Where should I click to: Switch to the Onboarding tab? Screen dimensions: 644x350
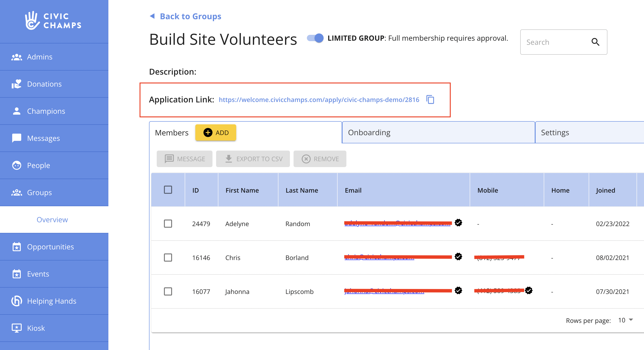(x=438, y=132)
